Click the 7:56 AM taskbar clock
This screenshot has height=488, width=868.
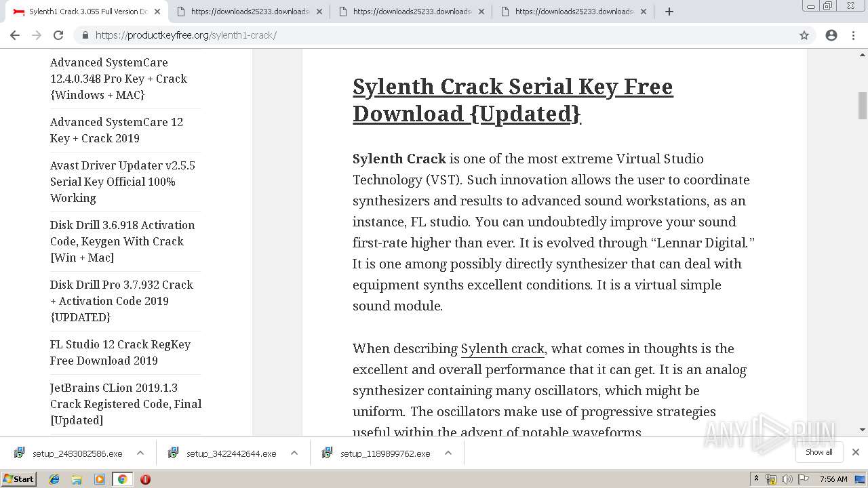coord(833,479)
